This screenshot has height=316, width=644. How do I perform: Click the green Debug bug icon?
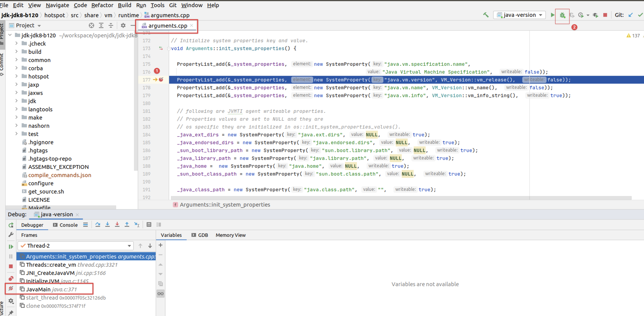[x=562, y=15]
